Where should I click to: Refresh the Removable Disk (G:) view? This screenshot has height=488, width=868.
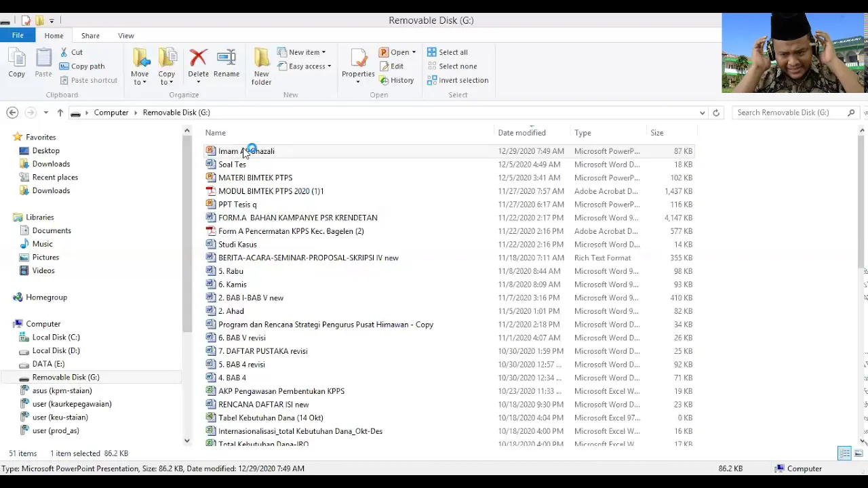(716, 113)
